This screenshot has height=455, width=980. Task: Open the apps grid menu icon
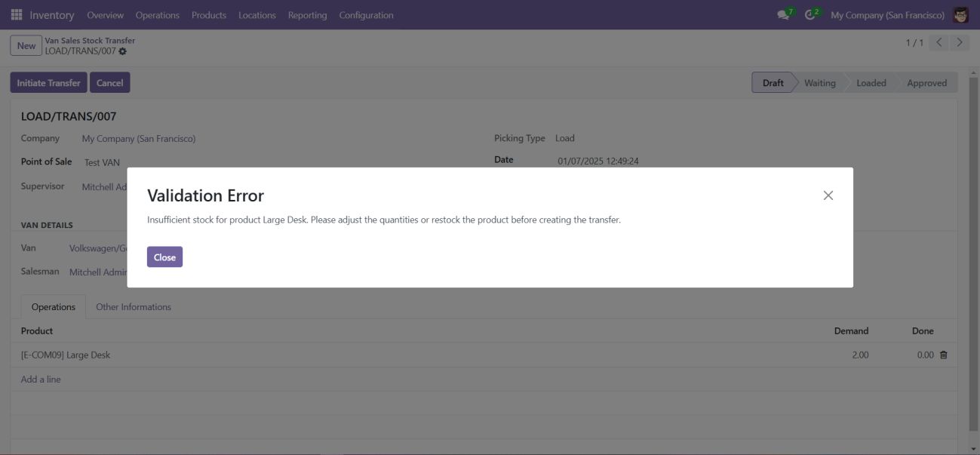[x=17, y=15]
